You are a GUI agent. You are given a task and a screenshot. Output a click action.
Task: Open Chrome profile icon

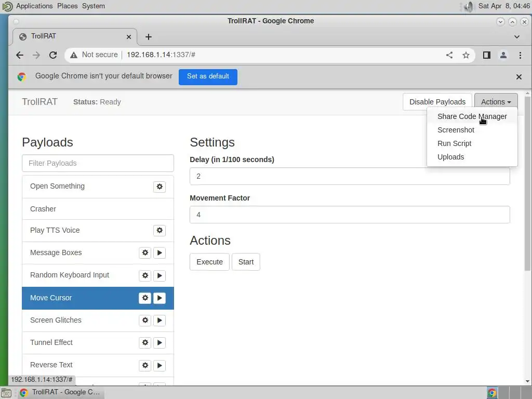(x=503, y=55)
